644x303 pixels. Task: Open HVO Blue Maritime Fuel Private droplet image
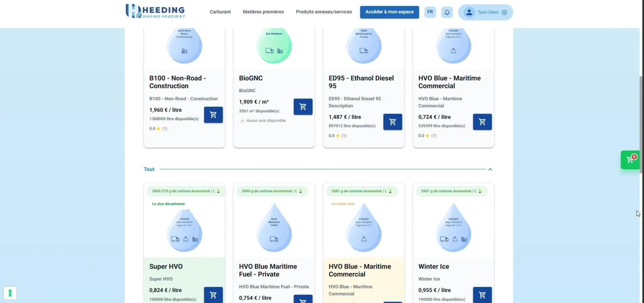click(274, 228)
